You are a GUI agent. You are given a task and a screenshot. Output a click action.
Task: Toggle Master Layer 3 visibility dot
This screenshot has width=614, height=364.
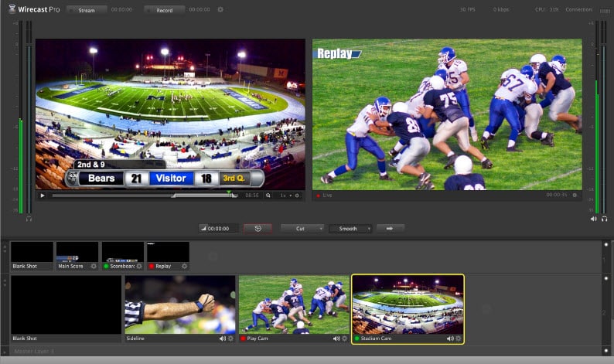point(606,351)
